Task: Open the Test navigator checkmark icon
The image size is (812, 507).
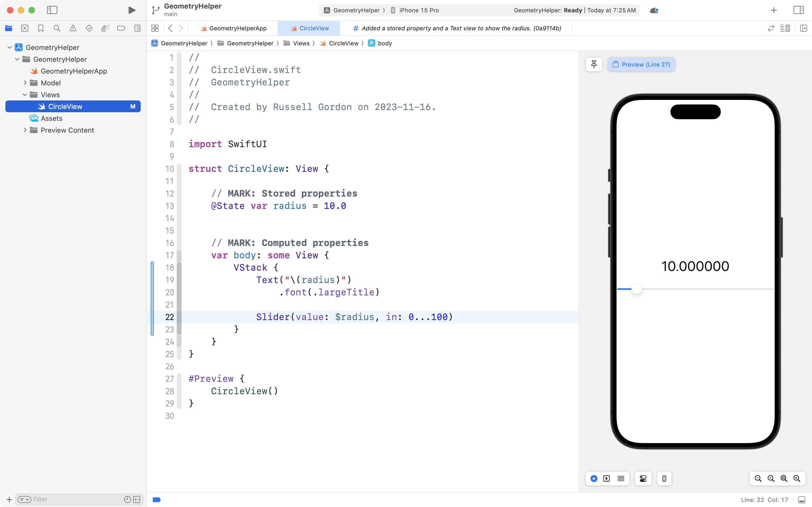Action: tap(89, 28)
